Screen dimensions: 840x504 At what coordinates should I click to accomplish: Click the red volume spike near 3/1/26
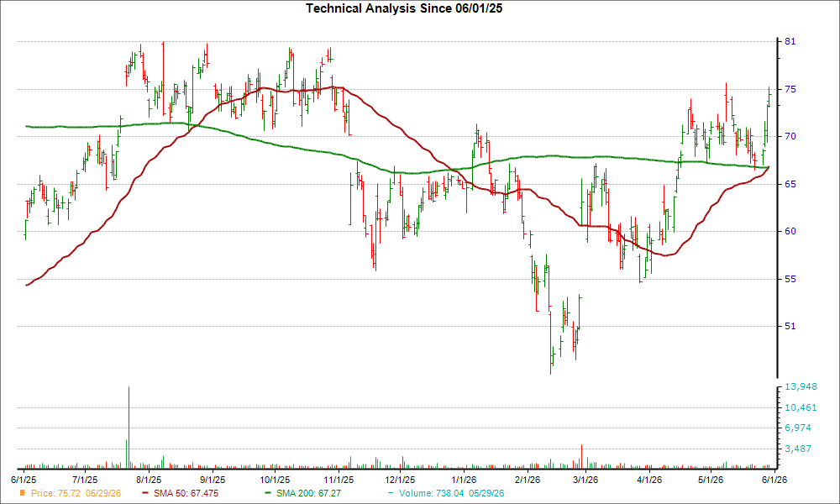point(582,456)
